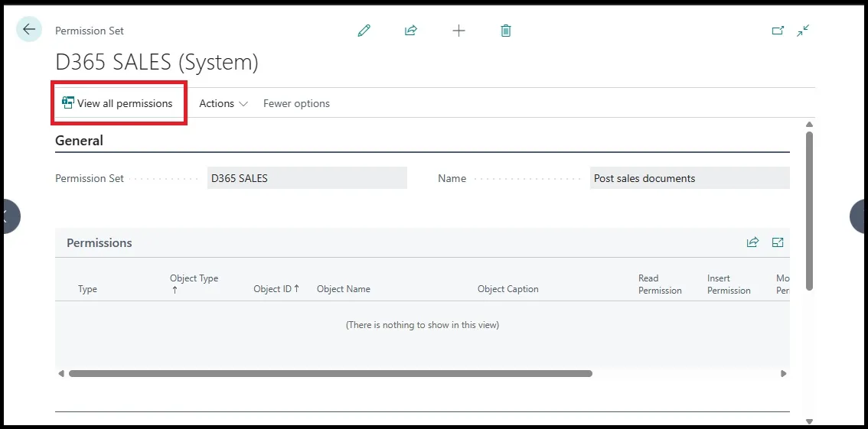868x429 pixels.
Task: Click the pencil edit icon
Action: pos(364,31)
